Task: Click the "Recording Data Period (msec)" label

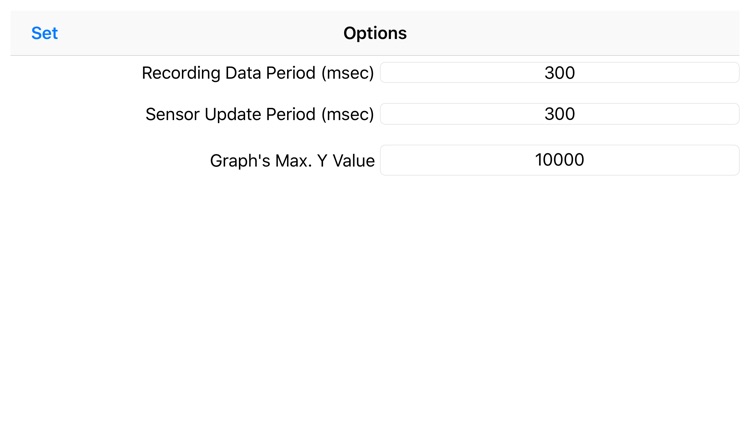Action: [258, 73]
